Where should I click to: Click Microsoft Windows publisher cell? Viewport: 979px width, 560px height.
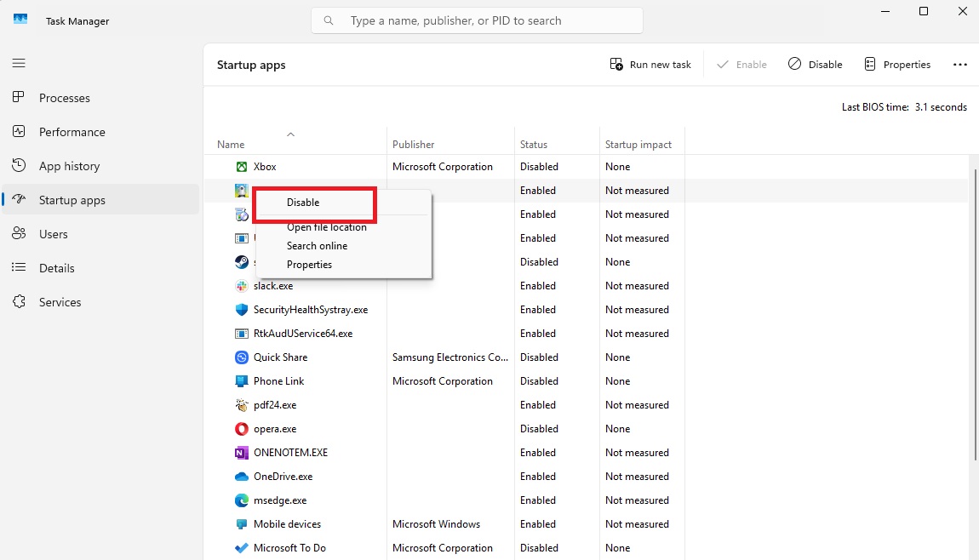pyautogui.click(x=437, y=523)
